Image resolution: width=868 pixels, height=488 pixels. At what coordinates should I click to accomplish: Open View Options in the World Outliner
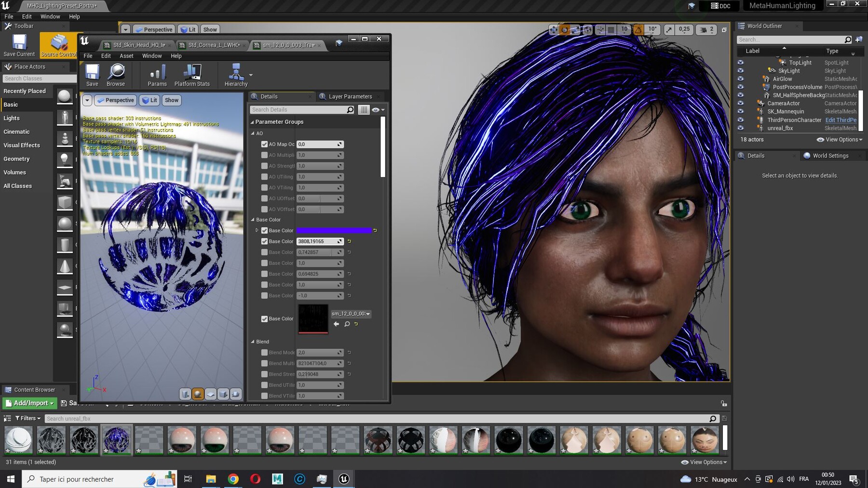[x=840, y=140]
